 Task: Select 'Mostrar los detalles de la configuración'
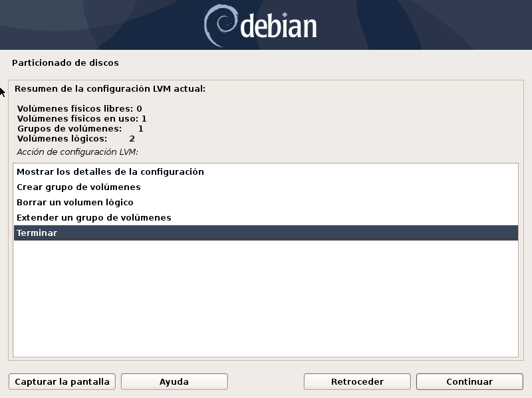pos(110,171)
